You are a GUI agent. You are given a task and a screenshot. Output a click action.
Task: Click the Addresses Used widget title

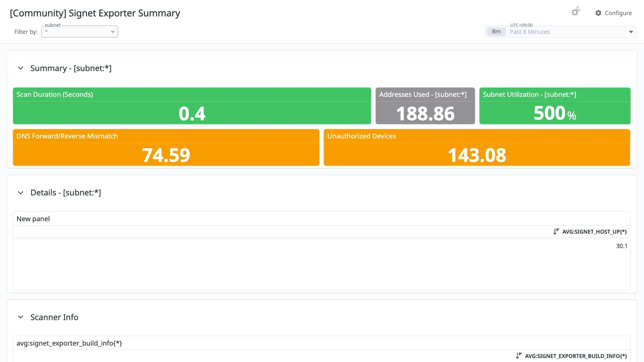click(423, 95)
